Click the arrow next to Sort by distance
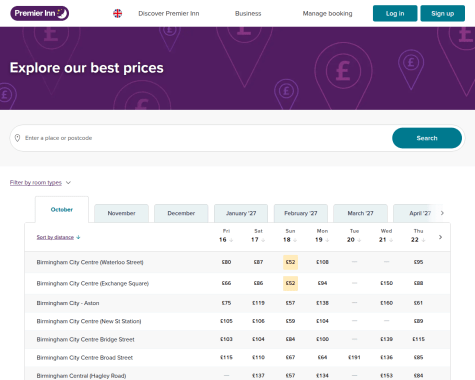Screen dimensions: 475x380 point(78,237)
